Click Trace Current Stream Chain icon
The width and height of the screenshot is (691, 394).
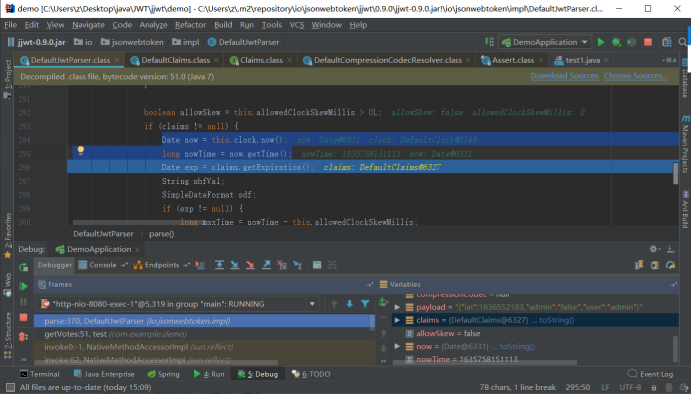click(x=332, y=265)
